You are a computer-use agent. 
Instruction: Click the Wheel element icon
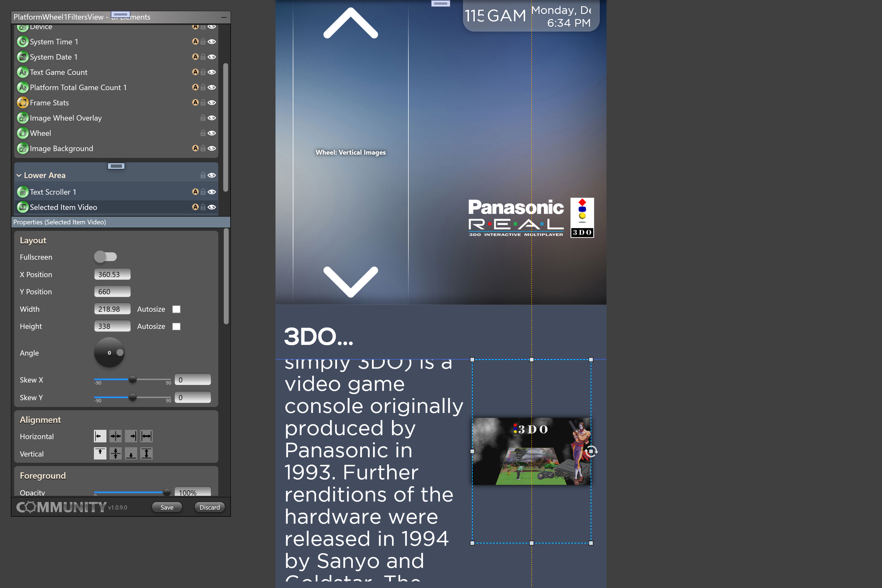coord(23,133)
